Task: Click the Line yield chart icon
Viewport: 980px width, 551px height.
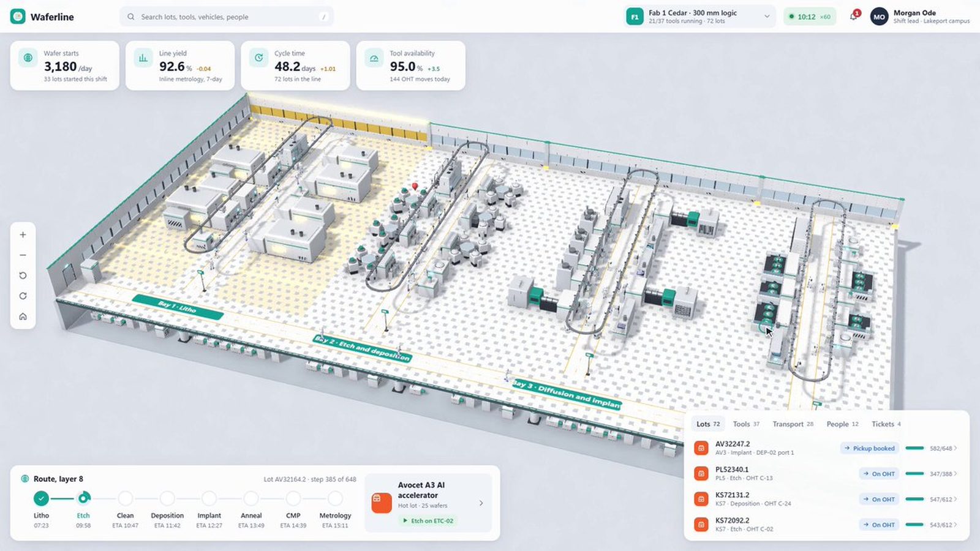Action: [143, 58]
